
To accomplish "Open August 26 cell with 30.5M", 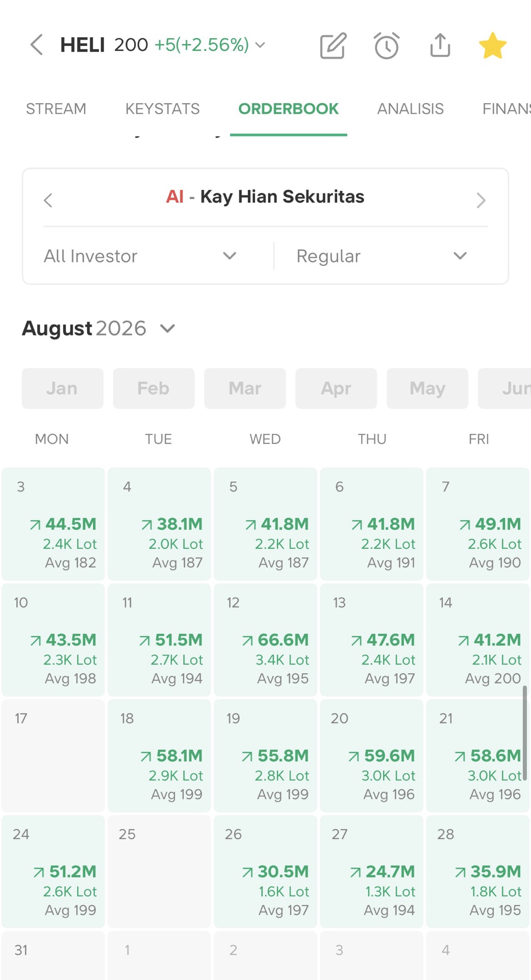I will point(265,871).
